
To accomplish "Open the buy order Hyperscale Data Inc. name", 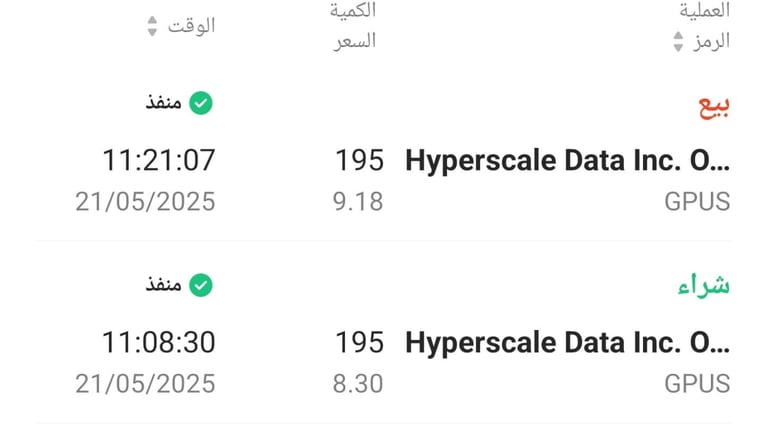I will pos(568,342).
